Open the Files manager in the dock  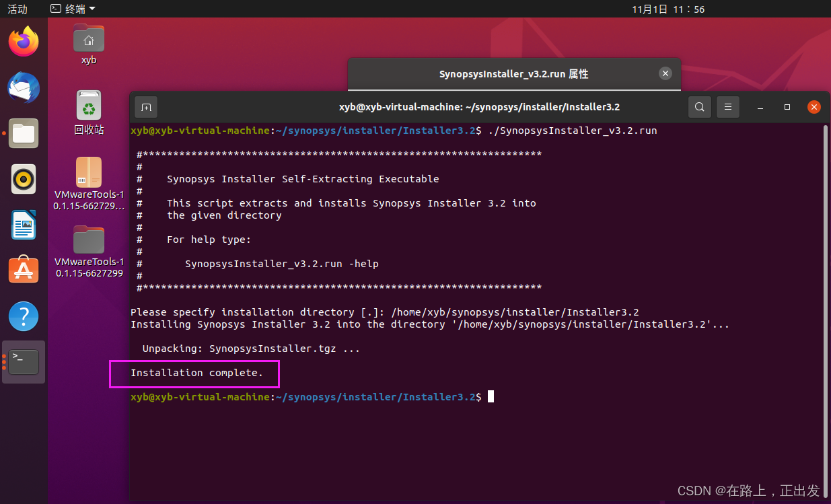(24, 133)
